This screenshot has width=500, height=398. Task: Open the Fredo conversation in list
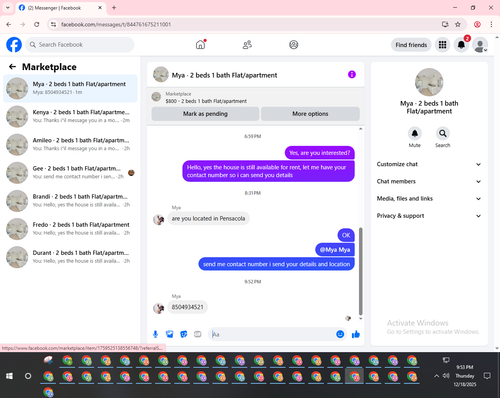pos(70,229)
